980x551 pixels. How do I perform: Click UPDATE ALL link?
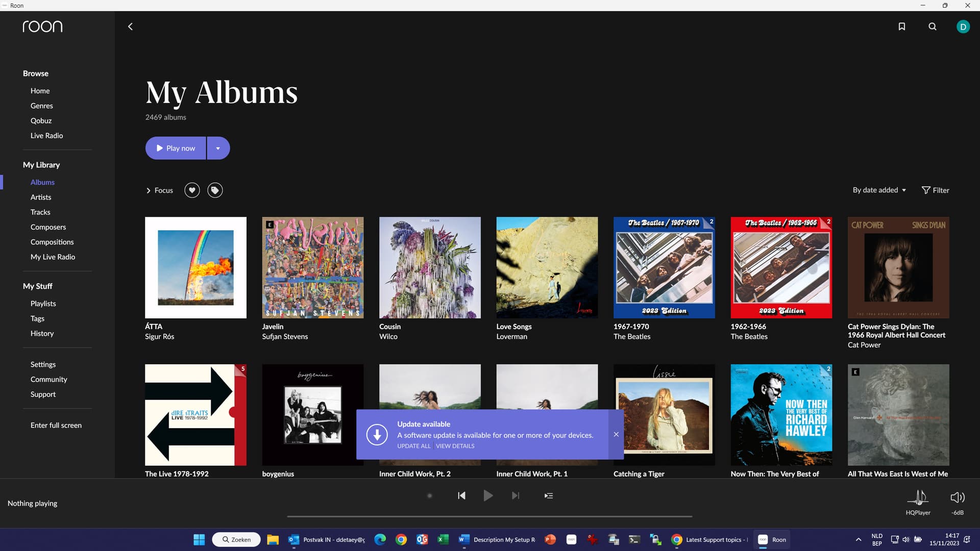pos(414,446)
